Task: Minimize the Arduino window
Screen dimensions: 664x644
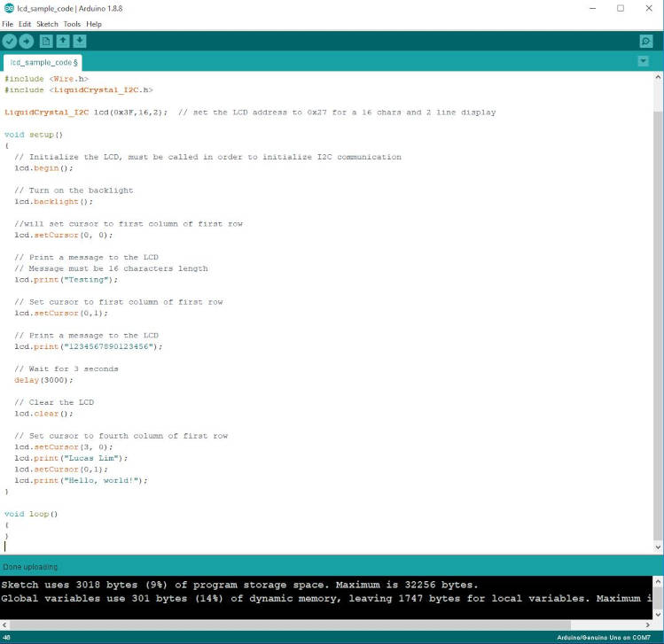Action: coord(592,8)
